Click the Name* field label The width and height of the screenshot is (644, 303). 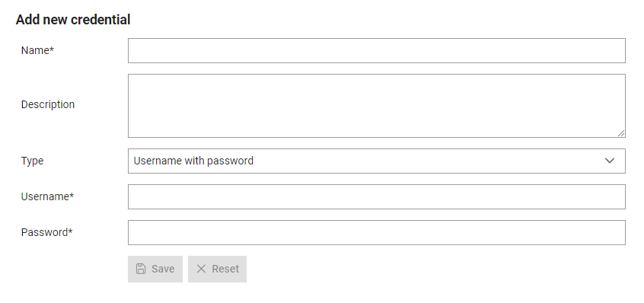pyautogui.click(x=37, y=50)
